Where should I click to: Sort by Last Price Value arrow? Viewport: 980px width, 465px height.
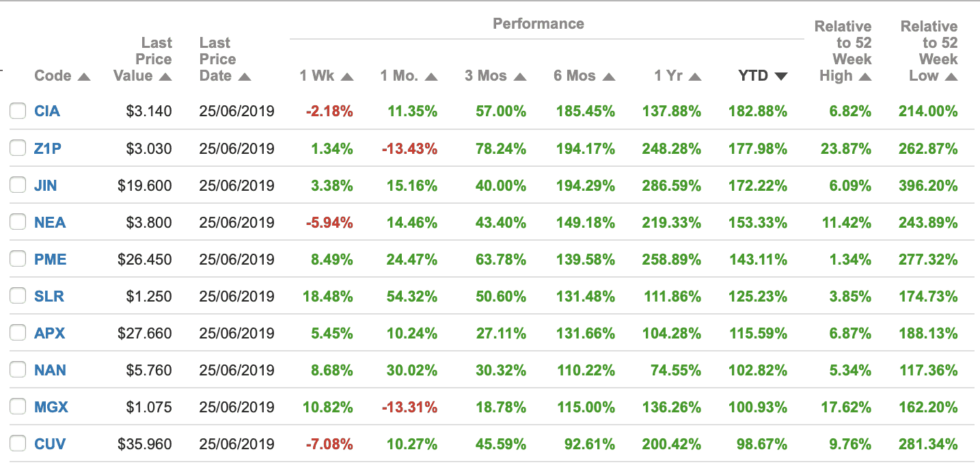[x=165, y=77]
